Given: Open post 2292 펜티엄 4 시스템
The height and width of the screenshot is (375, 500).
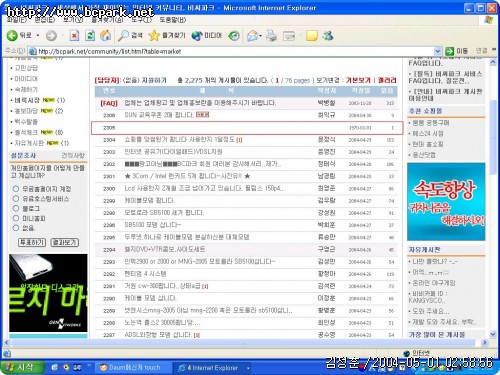Looking at the screenshot, I should point(145,274).
